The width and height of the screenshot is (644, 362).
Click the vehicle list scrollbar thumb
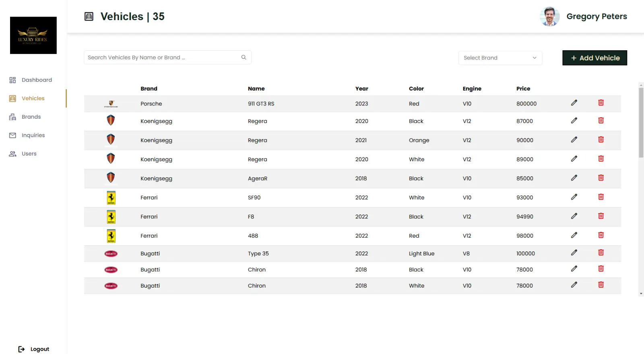point(641,123)
